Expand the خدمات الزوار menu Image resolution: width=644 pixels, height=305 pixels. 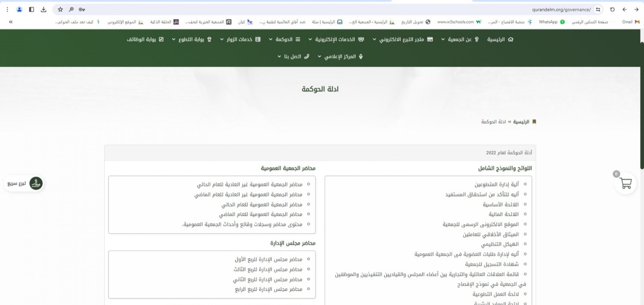point(240,39)
